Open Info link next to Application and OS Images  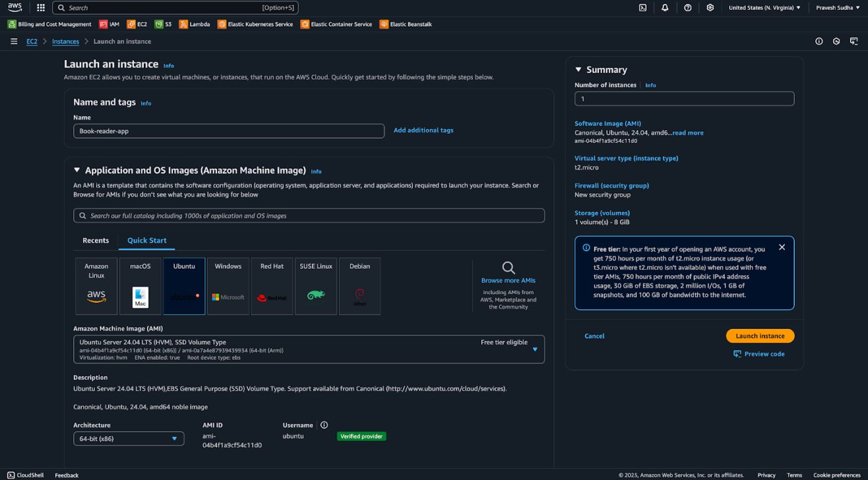[316, 172]
